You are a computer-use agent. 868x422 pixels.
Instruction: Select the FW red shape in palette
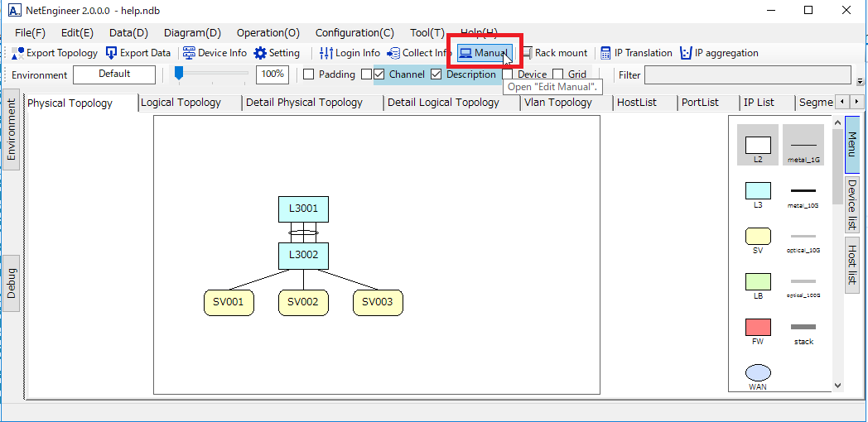coord(758,327)
